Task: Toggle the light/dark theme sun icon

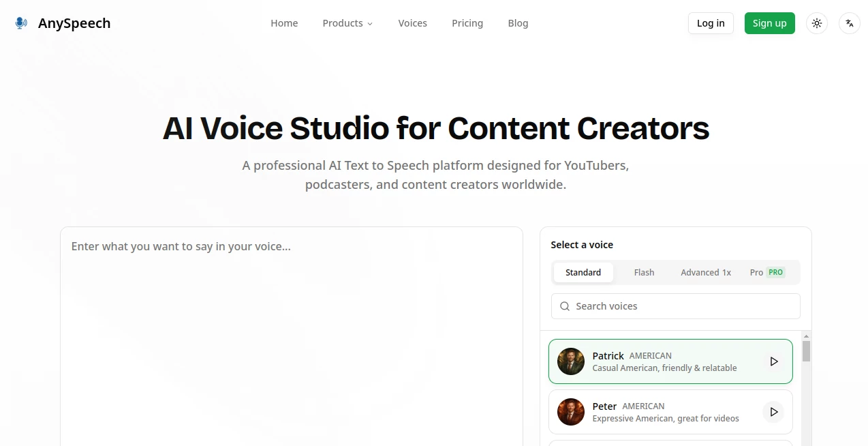Action: [817, 23]
